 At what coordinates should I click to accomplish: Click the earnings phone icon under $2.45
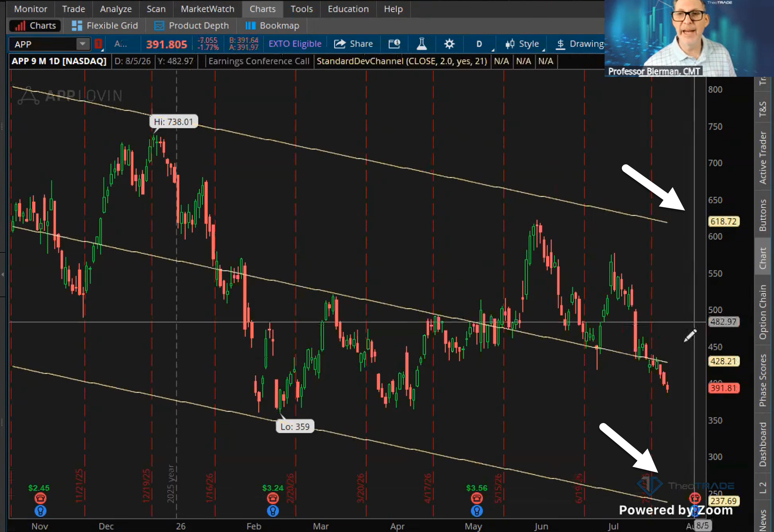[x=40, y=498]
